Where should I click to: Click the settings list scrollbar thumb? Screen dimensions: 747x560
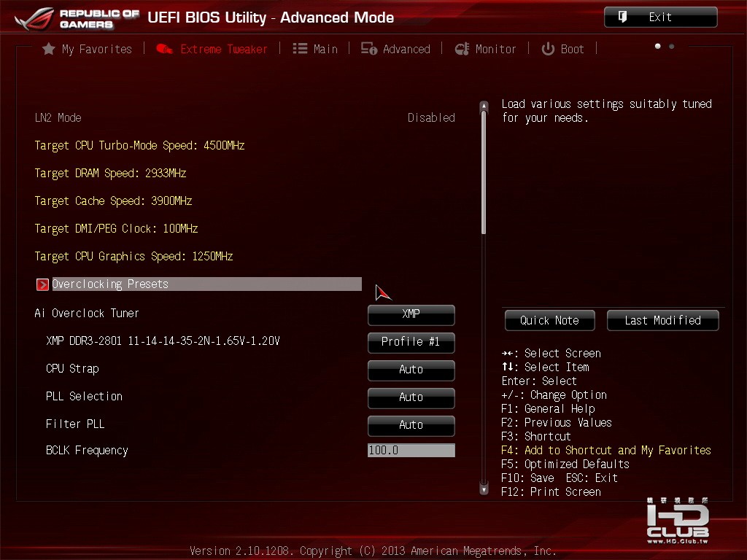coord(484,172)
